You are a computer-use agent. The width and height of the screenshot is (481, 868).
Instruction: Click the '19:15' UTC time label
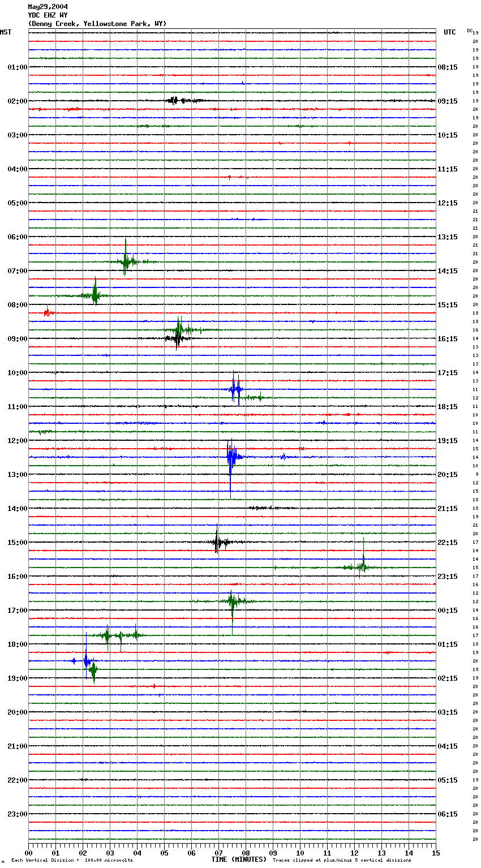click(448, 441)
